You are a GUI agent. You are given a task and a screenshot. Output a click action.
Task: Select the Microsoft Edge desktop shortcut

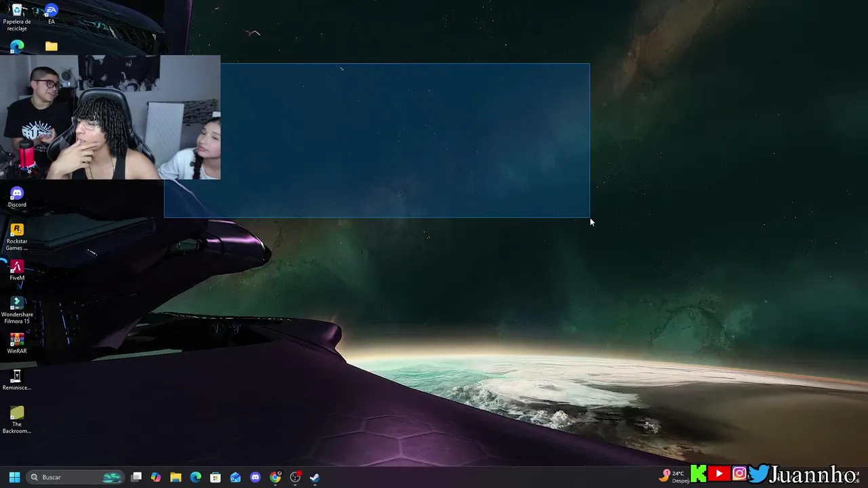coord(17,46)
